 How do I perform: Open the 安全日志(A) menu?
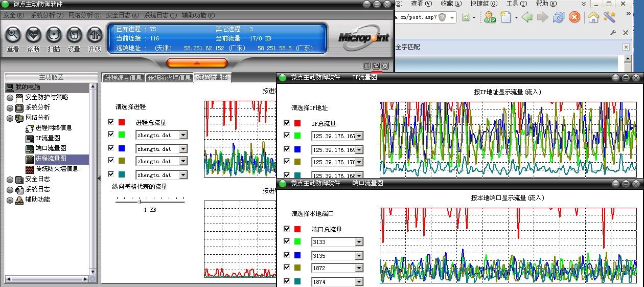pyautogui.click(x=122, y=15)
